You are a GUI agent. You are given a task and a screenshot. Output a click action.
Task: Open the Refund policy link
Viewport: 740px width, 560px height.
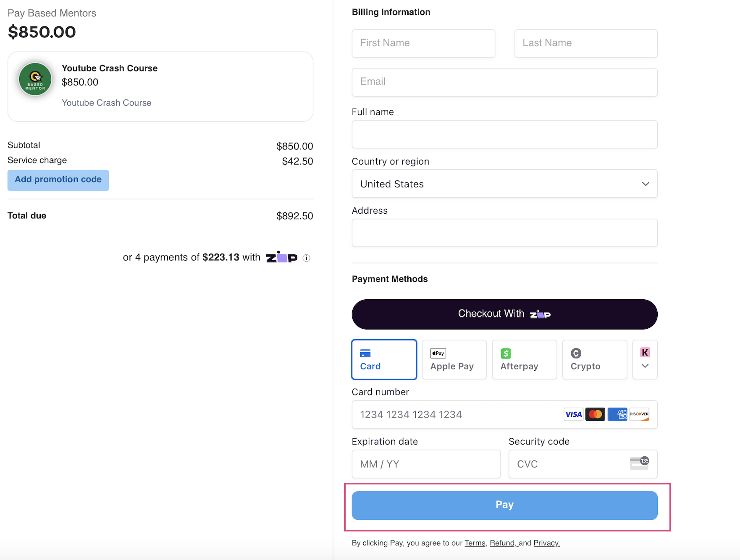503,543
